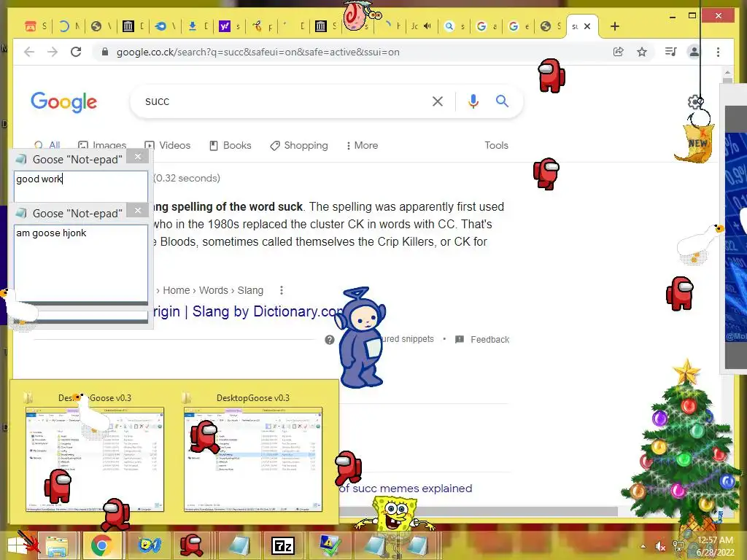Open the 'Slang by Dictionary.com' result link
This screenshot has height=560, width=747.
pyautogui.click(x=248, y=311)
